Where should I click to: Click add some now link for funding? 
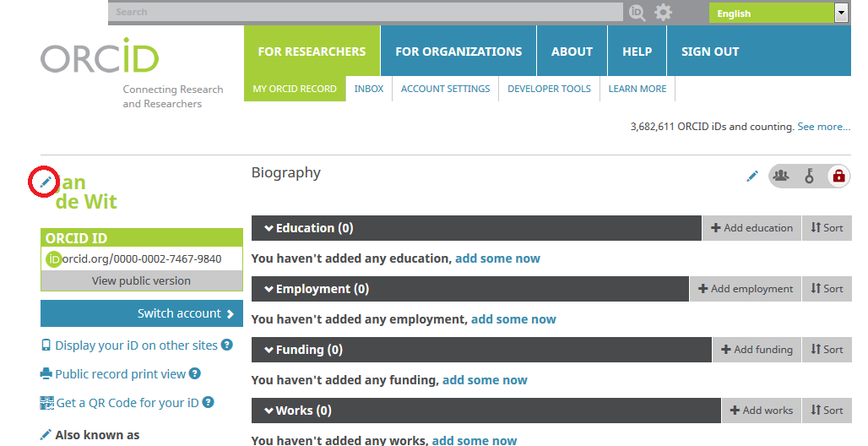pos(485,380)
